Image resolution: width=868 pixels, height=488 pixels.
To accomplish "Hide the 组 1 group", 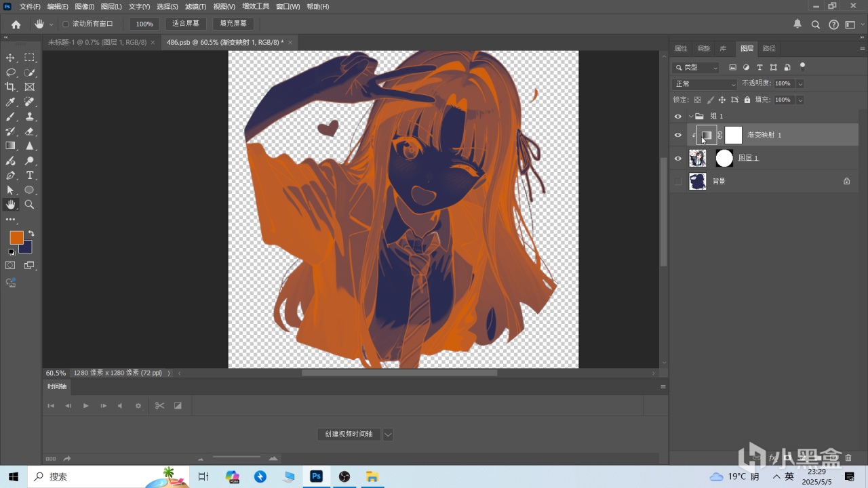I will [x=677, y=117].
